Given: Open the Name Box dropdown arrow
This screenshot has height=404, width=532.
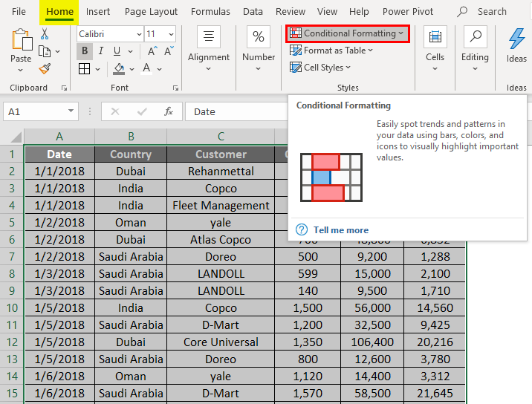Looking at the screenshot, I should tap(71, 111).
